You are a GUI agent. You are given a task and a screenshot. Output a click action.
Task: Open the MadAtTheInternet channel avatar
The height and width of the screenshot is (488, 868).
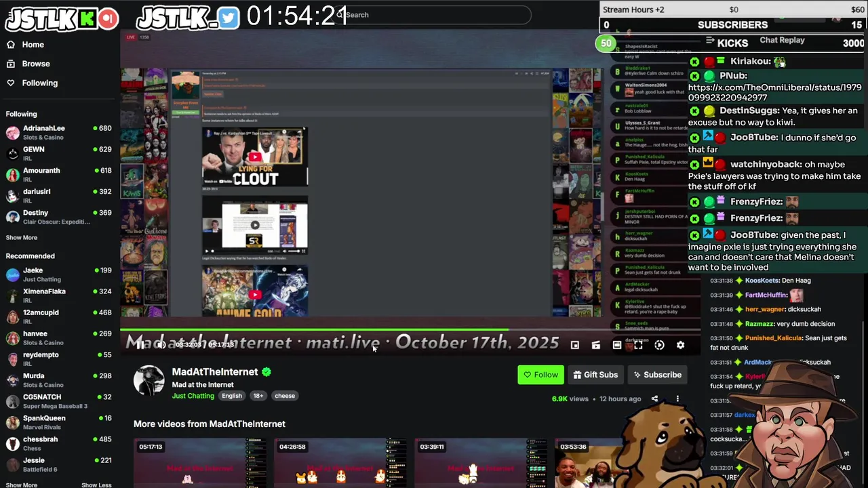pyautogui.click(x=149, y=381)
